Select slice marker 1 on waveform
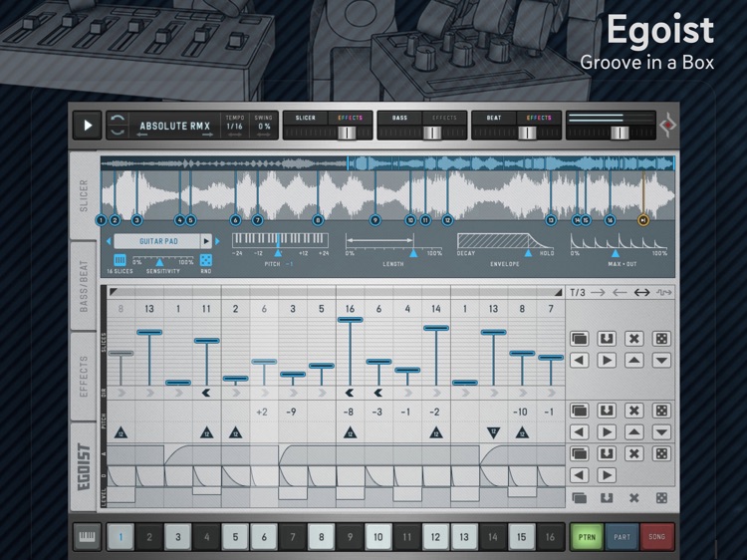This screenshot has height=560, width=747. (x=101, y=220)
